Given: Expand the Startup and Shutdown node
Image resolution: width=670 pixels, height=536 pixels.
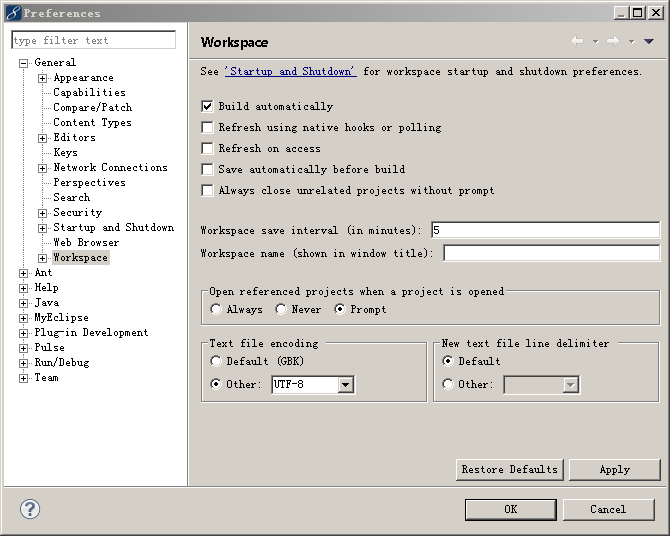Looking at the screenshot, I should point(42,228).
